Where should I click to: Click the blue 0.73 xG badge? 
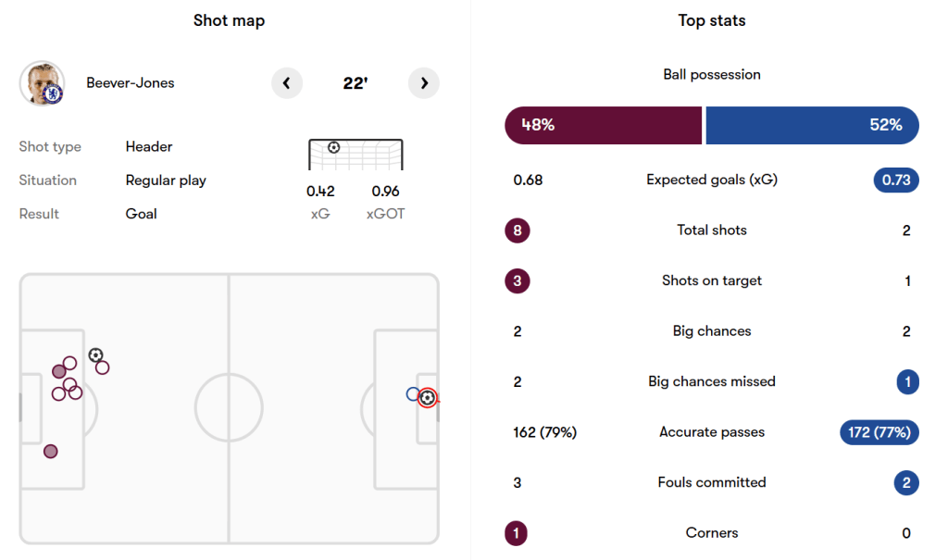(x=896, y=180)
